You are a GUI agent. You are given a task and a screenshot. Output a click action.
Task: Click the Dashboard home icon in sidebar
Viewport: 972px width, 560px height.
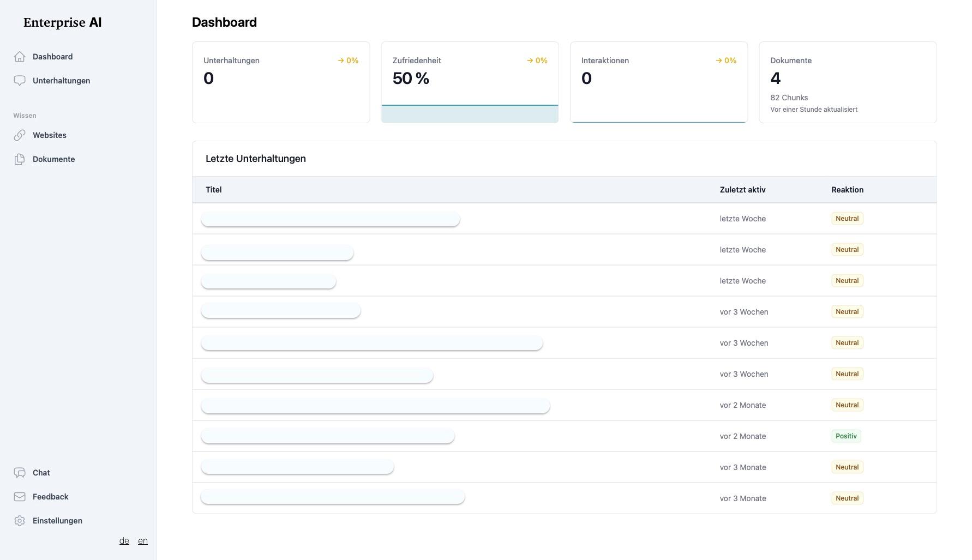pyautogui.click(x=20, y=57)
